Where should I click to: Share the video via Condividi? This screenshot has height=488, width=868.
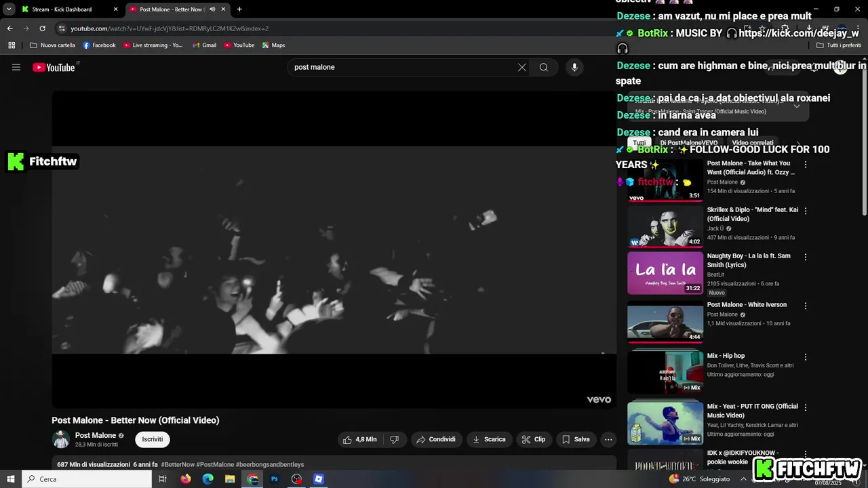(x=436, y=439)
